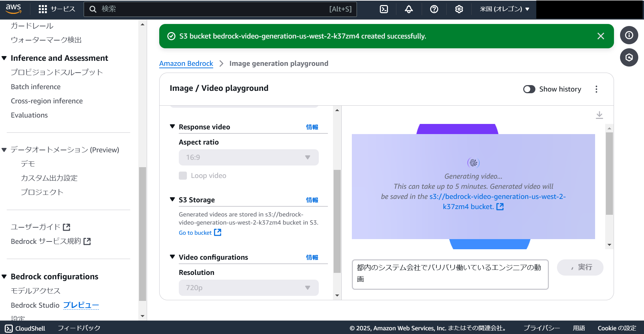Image resolution: width=644 pixels, height=334 pixels.
Task: Open プロジェクト in the sidebar
Action: 42,192
